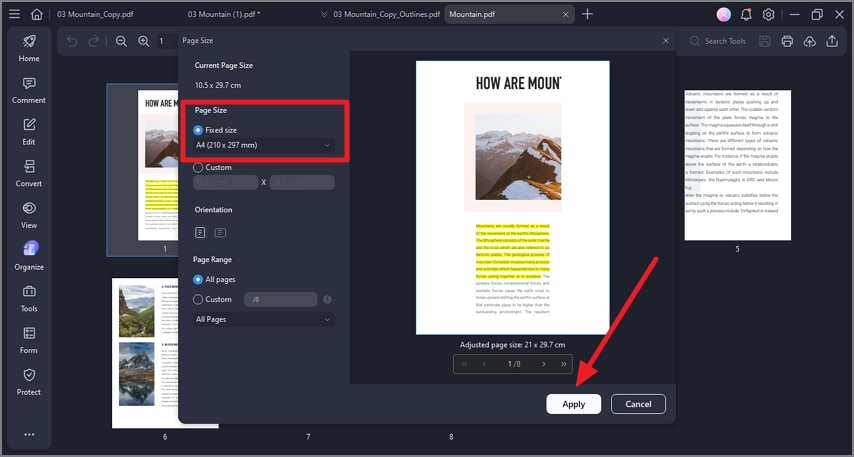
Task: Share the document
Action: 832,41
